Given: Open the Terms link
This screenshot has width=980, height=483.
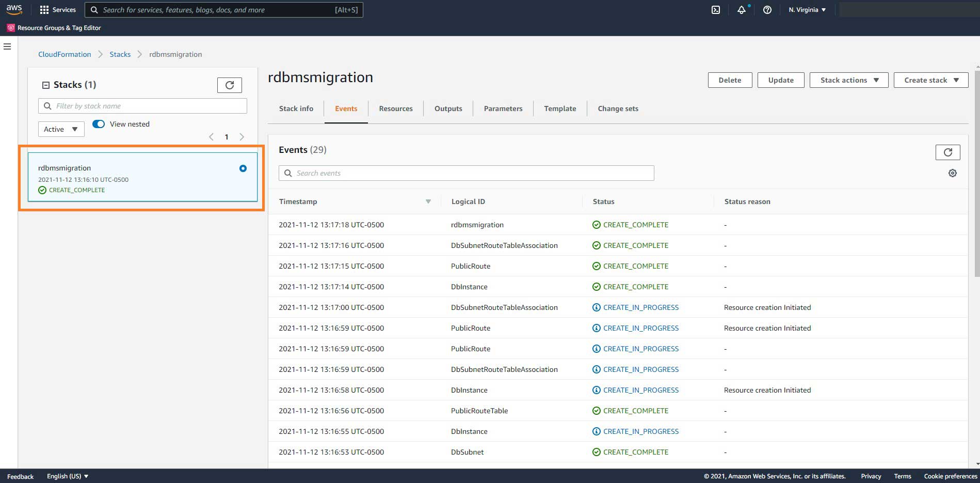Looking at the screenshot, I should click(x=903, y=476).
